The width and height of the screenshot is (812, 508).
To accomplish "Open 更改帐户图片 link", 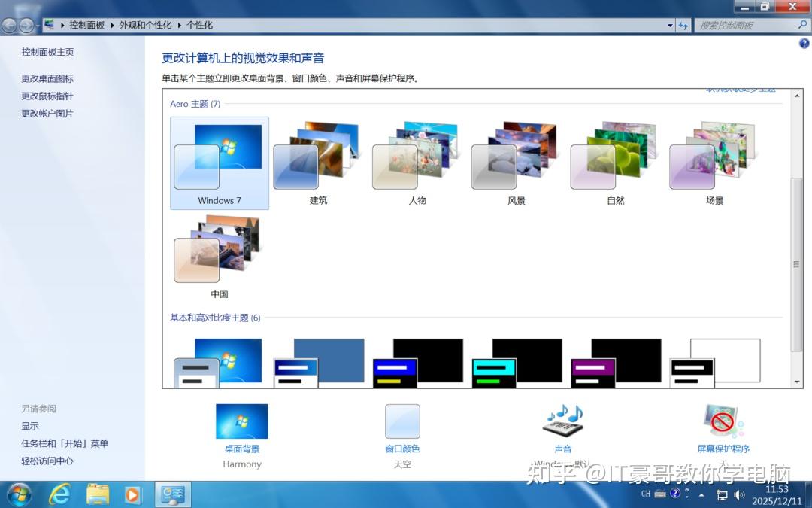I will click(x=47, y=113).
